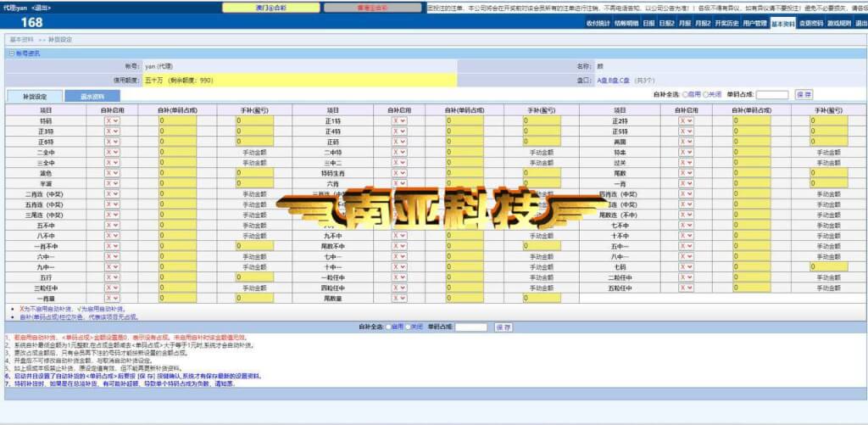Click the gray 香港⑥合彩 button
Viewport: 868px width, 425px height.
(373, 8)
